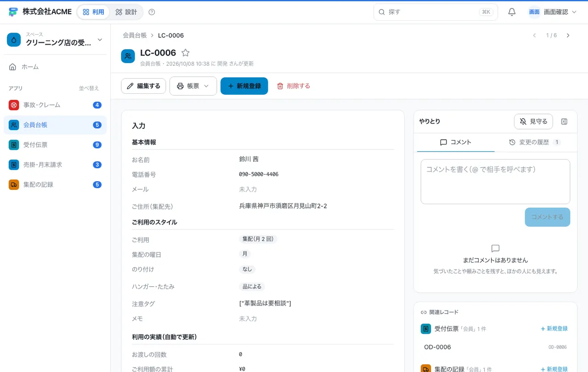Open 事故・クレーム app

[55, 105]
